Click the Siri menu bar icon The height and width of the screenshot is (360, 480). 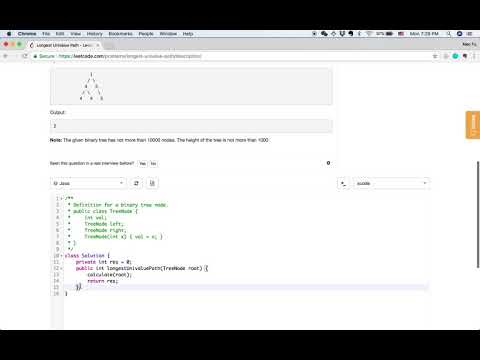click(459, 34)
